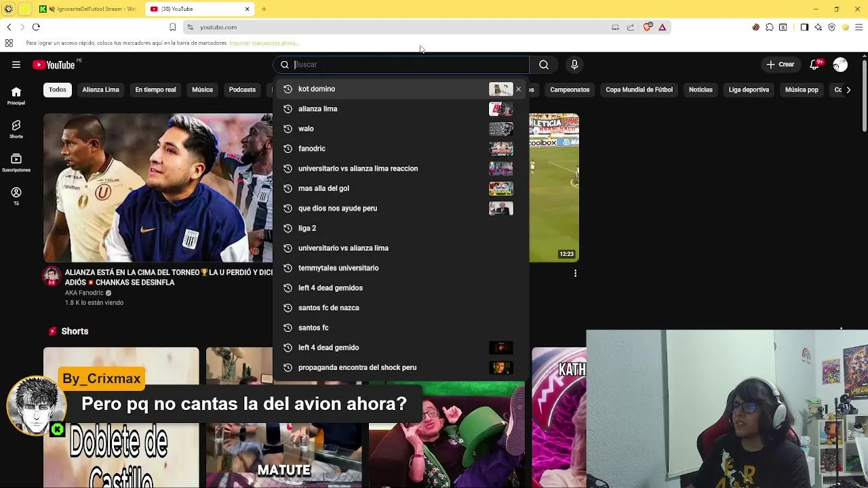
Task: Click the Crear button
Action: [x=780, y=64]
